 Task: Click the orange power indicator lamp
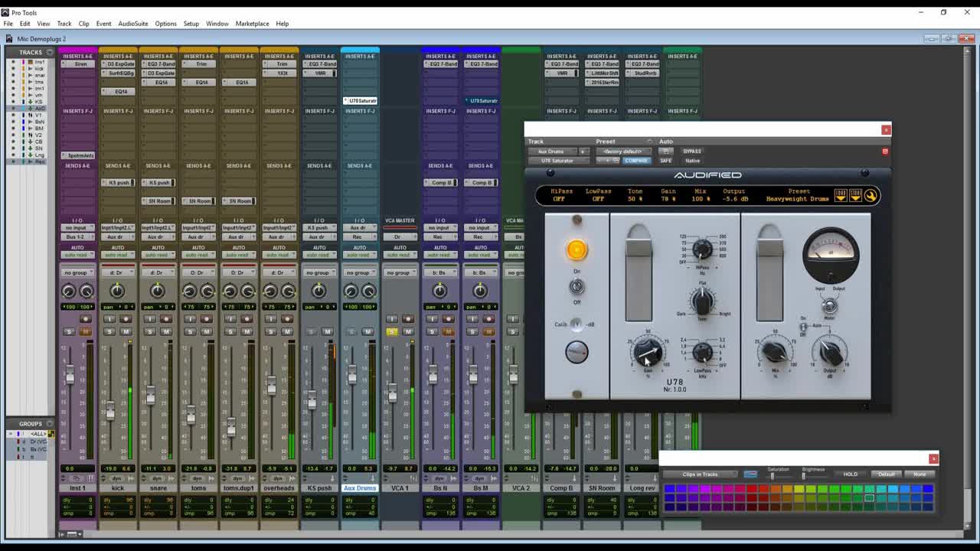pos(577,249)
